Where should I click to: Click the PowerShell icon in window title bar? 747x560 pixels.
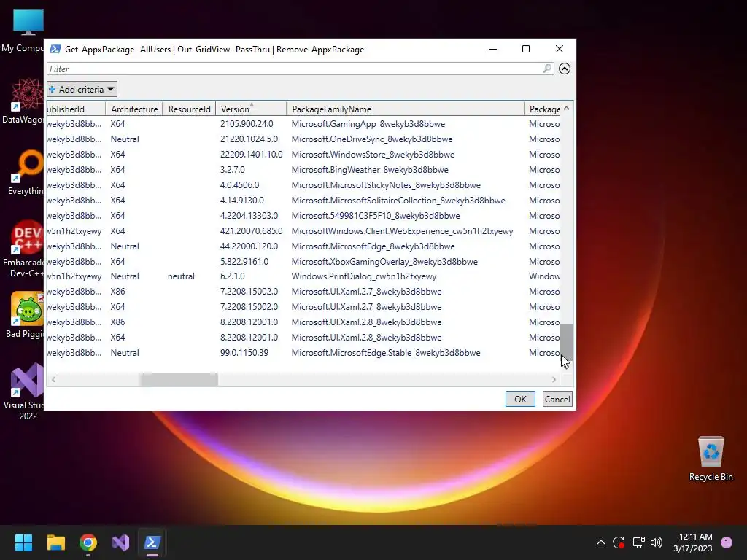(55, 49)
